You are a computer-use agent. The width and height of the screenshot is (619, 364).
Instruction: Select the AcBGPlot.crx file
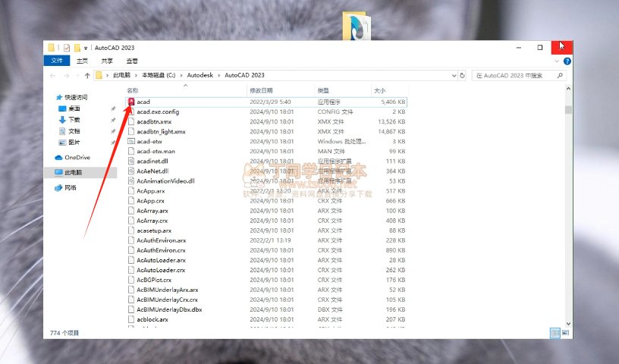154,280
